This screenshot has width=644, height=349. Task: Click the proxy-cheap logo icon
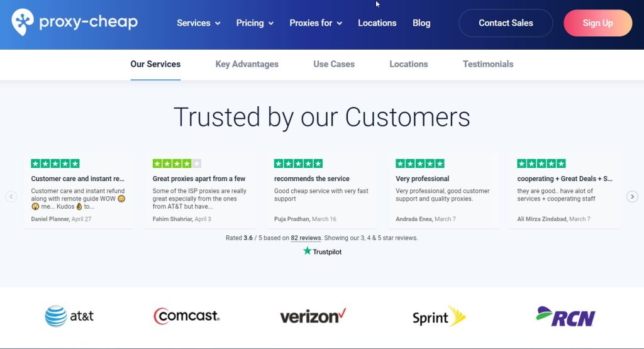point(23,22)
